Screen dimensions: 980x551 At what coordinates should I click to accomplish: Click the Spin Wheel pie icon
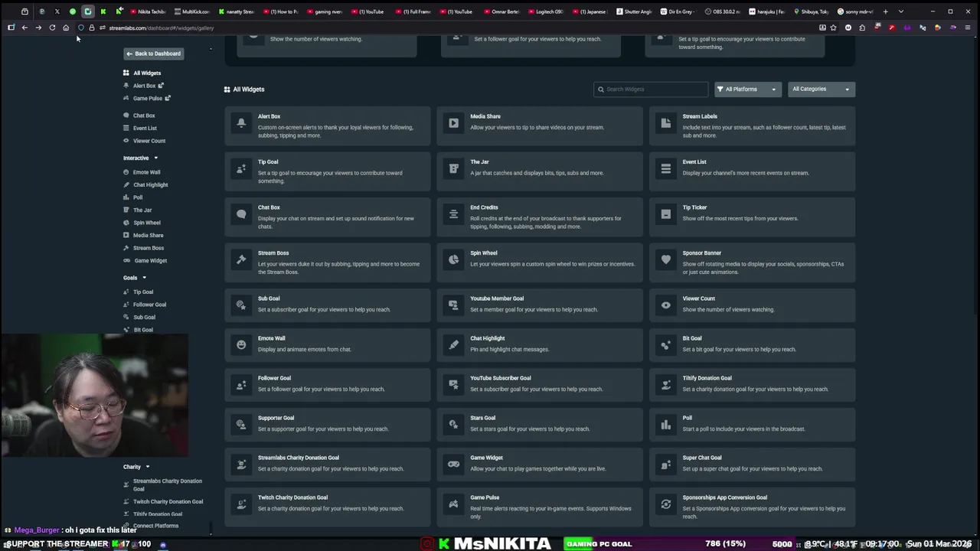click(453, 259)
